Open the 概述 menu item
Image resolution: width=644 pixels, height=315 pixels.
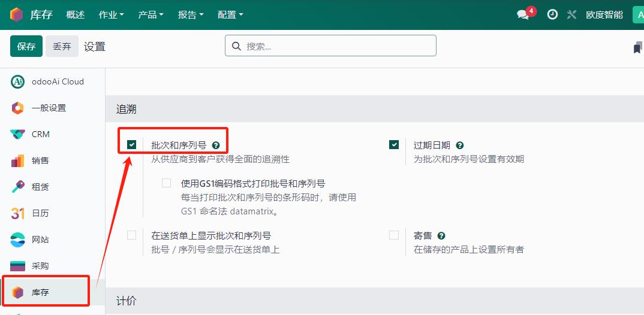point(76,15)
